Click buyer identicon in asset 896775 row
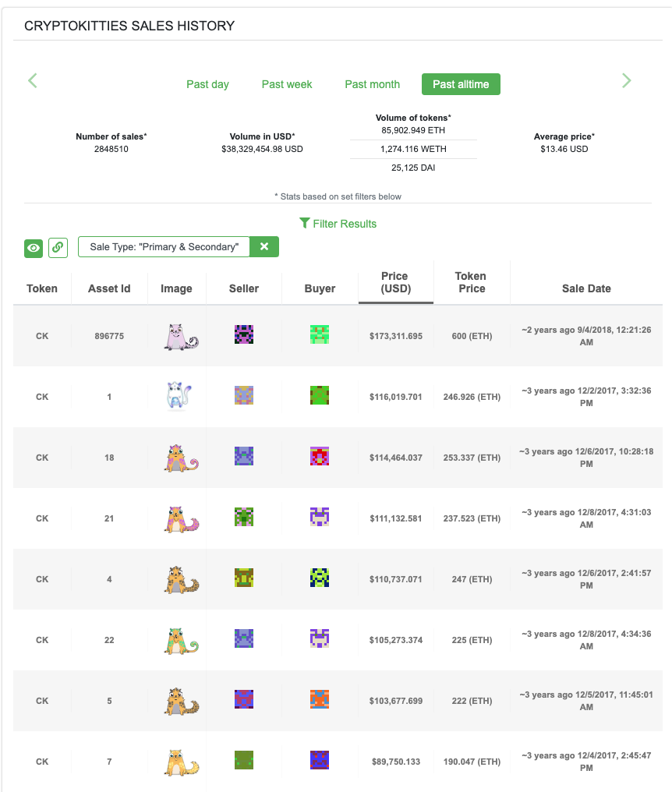Image resolution: width=672 pixels, height=792 pixels. (320, 334)
